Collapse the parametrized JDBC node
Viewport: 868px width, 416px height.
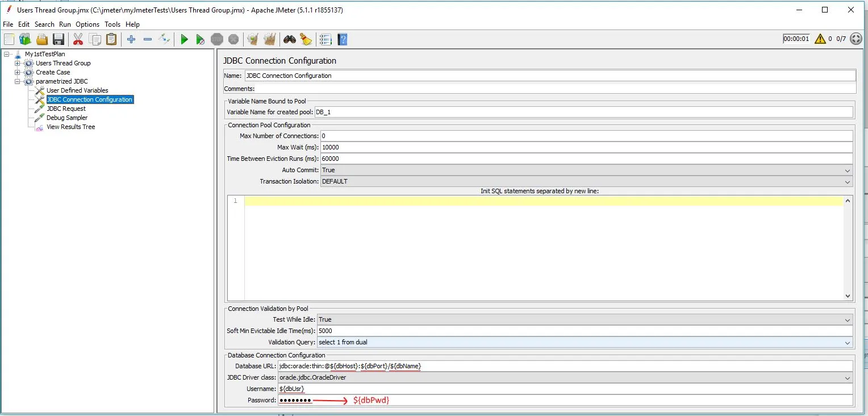18,81
